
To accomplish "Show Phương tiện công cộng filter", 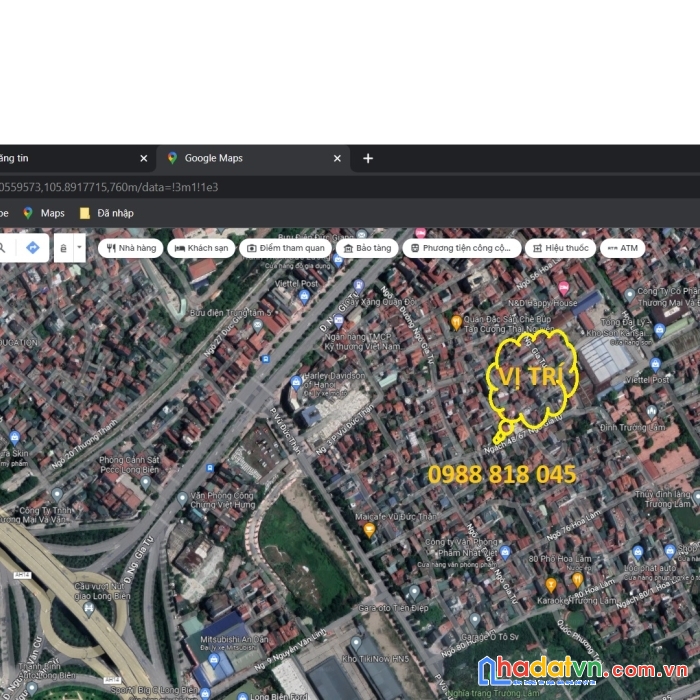I will tap(462, 248).
